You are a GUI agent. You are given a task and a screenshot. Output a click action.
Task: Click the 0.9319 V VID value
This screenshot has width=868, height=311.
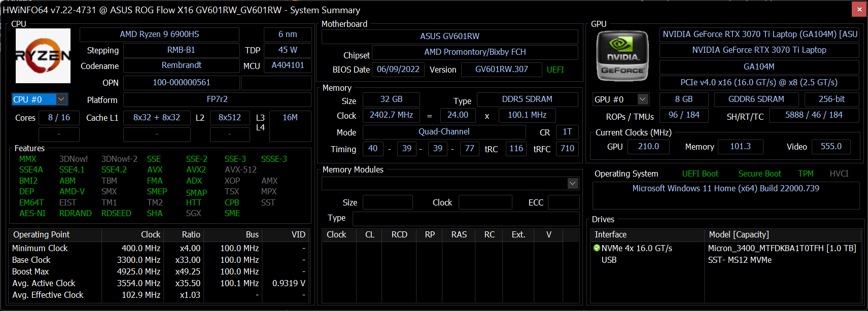click(289, 283)
